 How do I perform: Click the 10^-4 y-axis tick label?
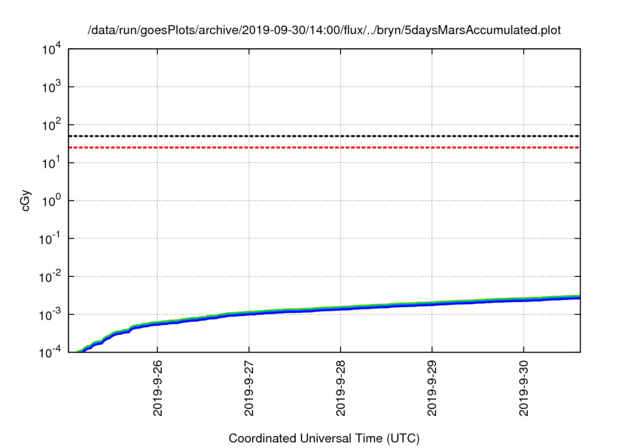(x=50, y=352)
